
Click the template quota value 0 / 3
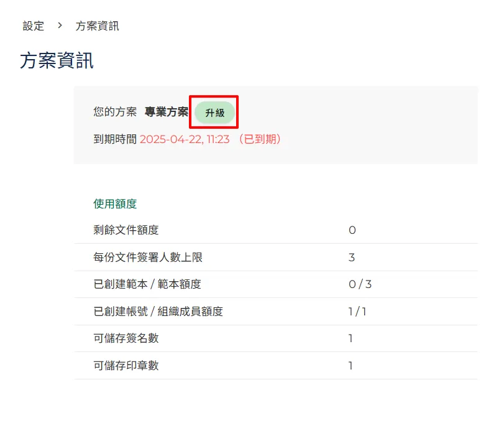click(360, 284)
